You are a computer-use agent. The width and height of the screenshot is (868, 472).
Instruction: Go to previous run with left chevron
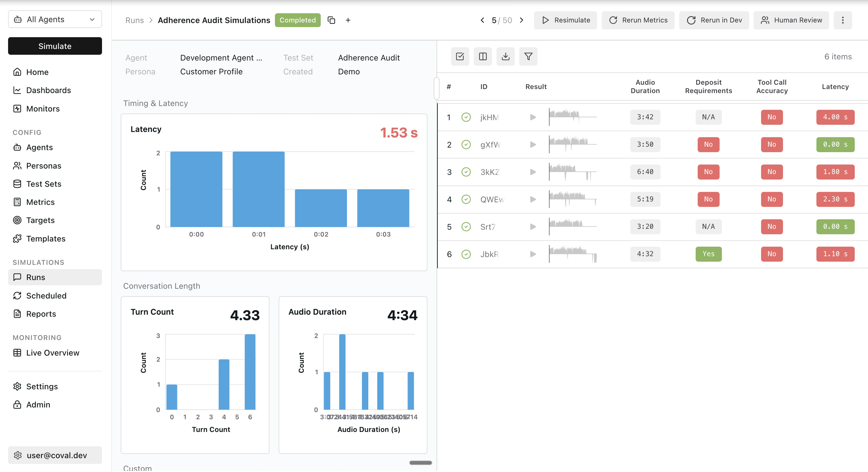(482, 20)
